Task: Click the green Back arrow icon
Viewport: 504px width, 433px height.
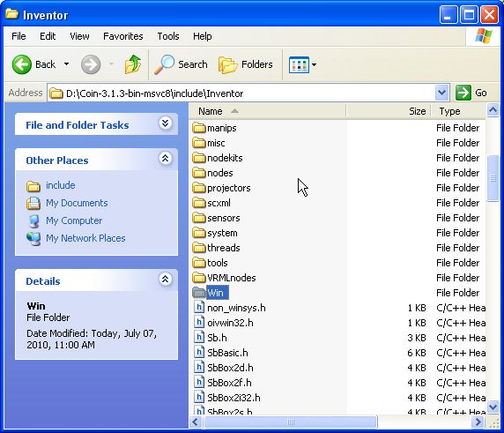Action: [x=21, y=64]
